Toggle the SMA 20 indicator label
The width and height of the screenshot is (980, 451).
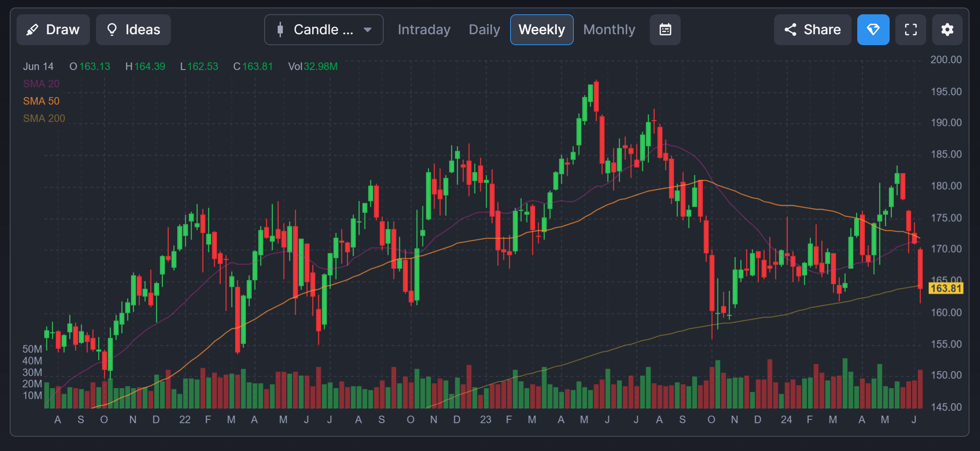pos(41,84)
